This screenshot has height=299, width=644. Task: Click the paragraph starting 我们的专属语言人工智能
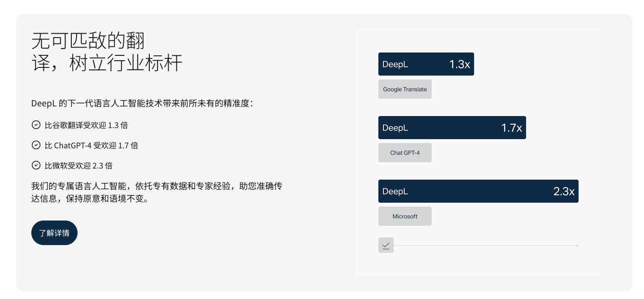(157, 192)
